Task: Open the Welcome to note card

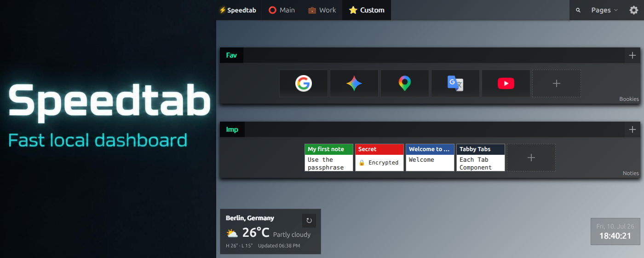Action: click(430, 158)
